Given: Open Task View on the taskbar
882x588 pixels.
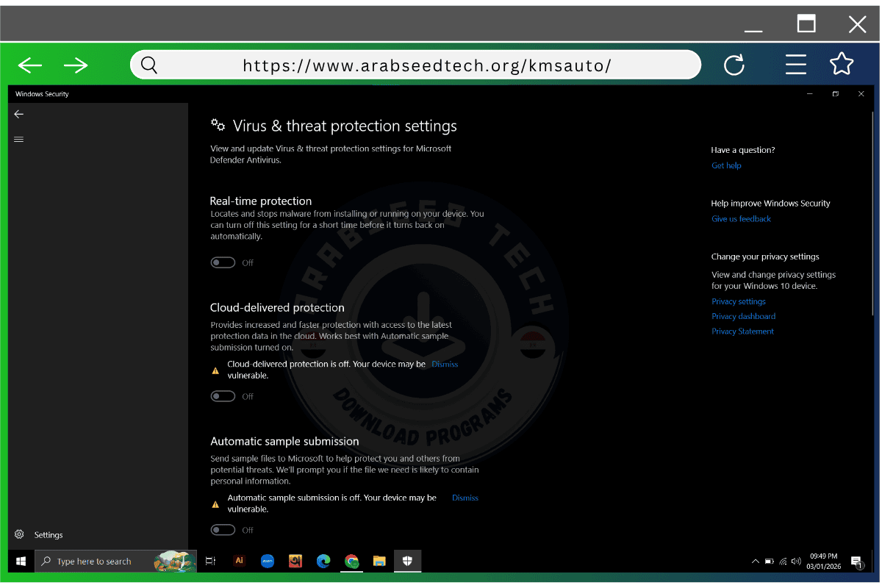Looking at the screenshot, I should (210, 562).
